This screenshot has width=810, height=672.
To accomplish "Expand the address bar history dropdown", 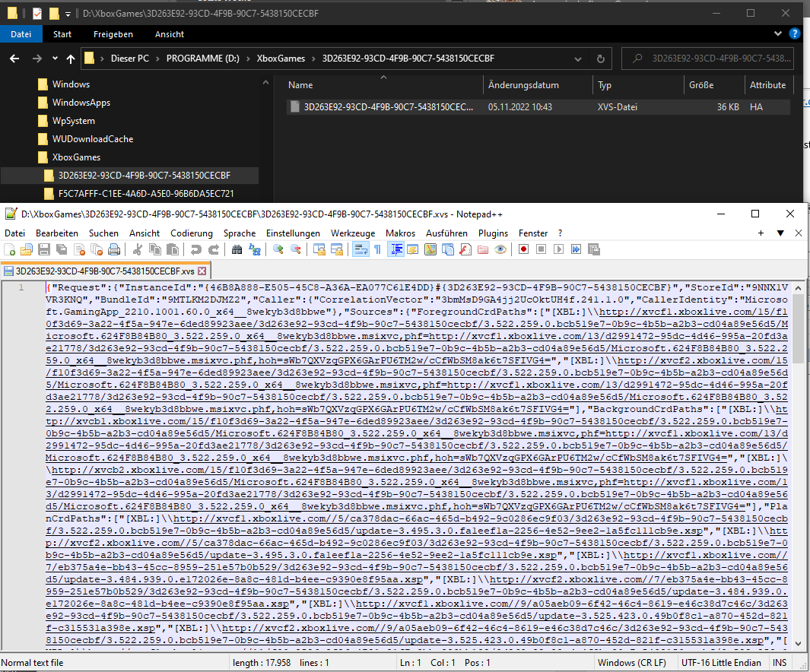I will (577, 59).
